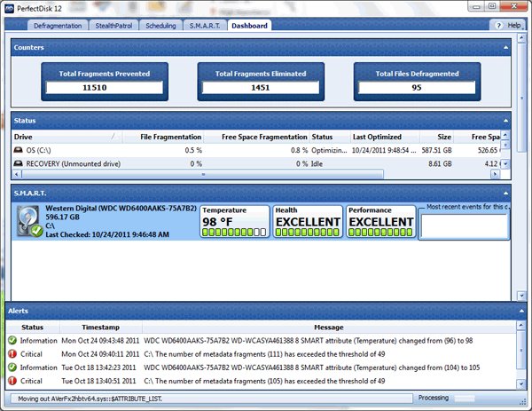Click the Help question mark icon
The height and width of the screenshot is (411, 532).
click(498, 26)
